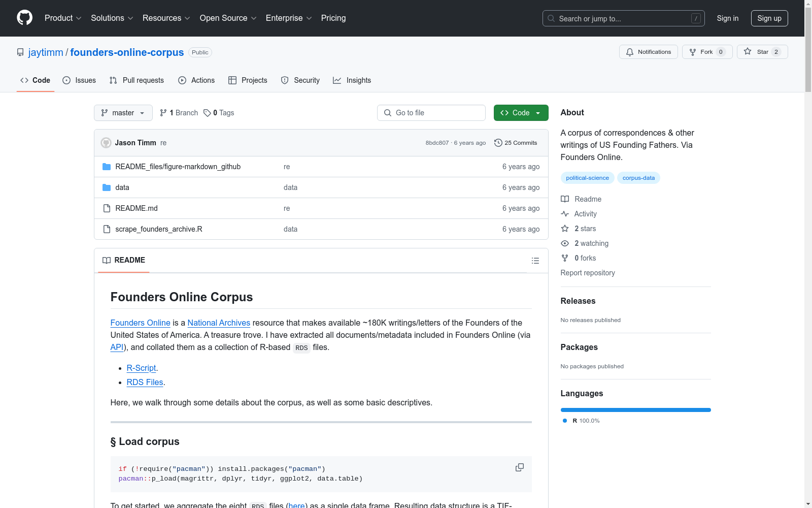Focus the Search or jump to field
Image resolution: width=812 pixels, height=508 pixels.
coord(624,18)
